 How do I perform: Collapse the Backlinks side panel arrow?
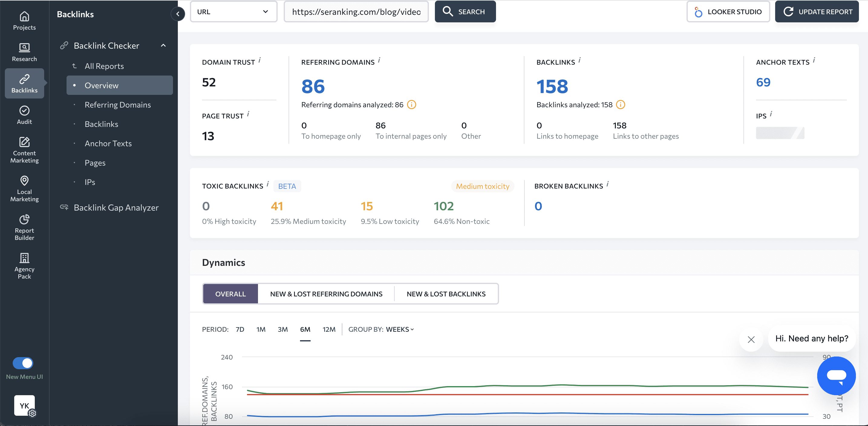point(178,14)
